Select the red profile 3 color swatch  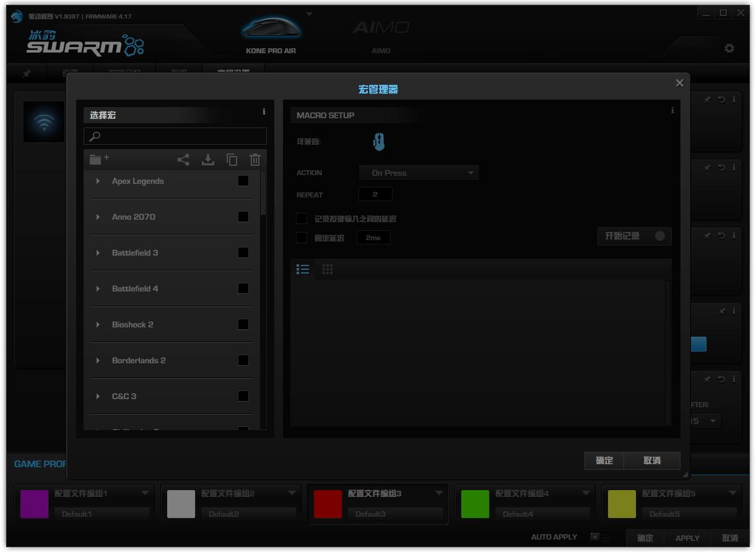coord(328,504)
